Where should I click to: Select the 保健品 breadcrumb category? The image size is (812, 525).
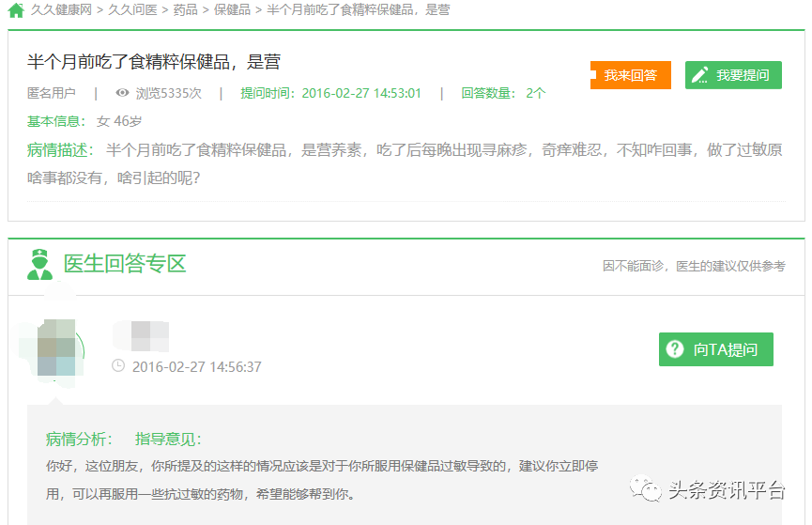click(x=232, y=9)
